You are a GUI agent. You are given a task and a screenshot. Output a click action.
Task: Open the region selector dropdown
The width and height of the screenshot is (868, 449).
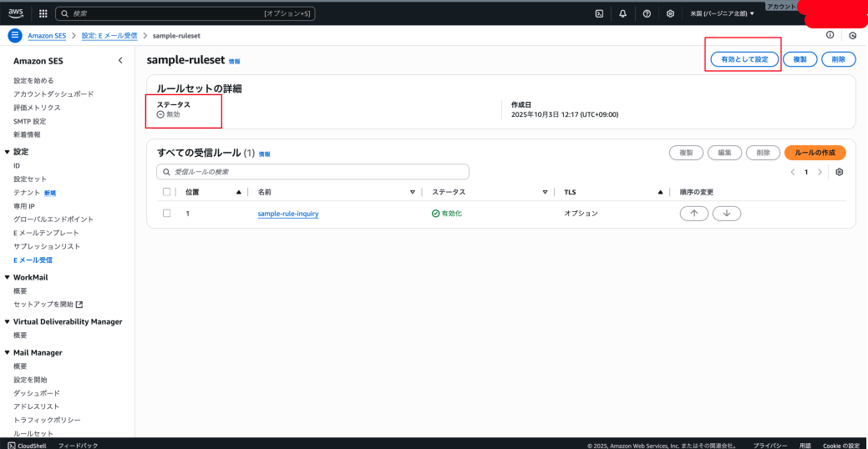point(722,14)
